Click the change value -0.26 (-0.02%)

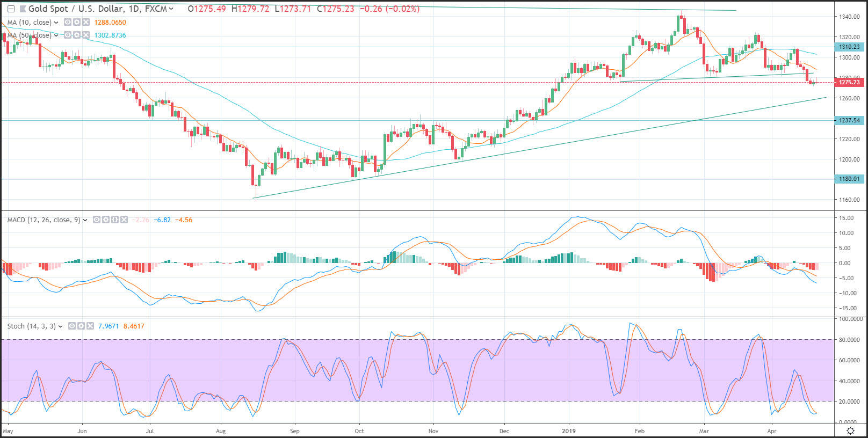tap(388, 9)
